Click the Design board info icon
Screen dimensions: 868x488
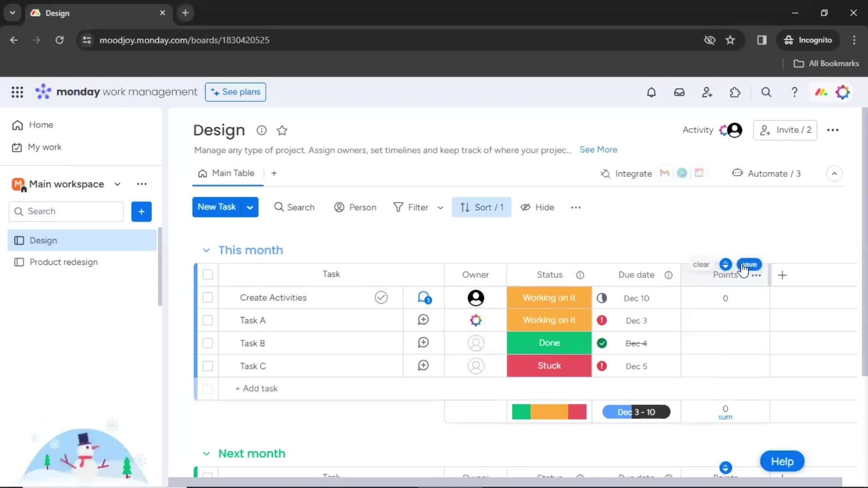[261, 130]
